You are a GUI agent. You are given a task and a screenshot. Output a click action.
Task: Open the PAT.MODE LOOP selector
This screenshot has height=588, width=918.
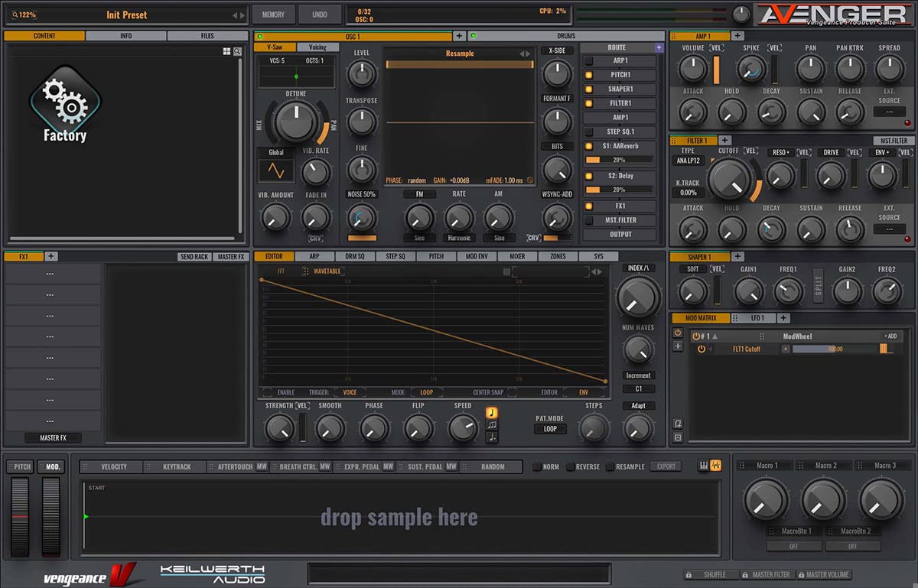point(550,429)
